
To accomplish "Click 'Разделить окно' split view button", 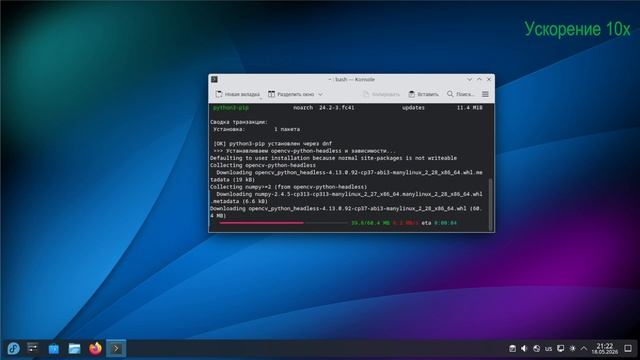I will (x=291, y=94).
